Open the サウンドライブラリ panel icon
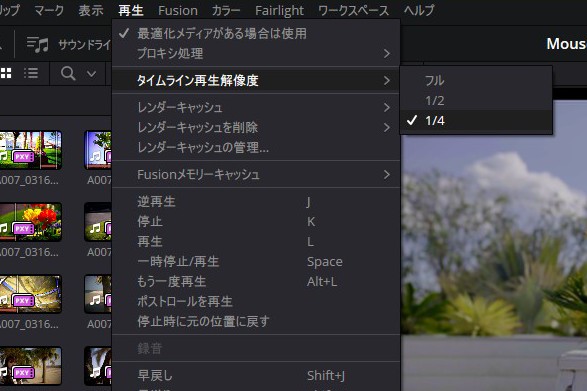Viewport: 587px width, 391px height. coord(37,45)
